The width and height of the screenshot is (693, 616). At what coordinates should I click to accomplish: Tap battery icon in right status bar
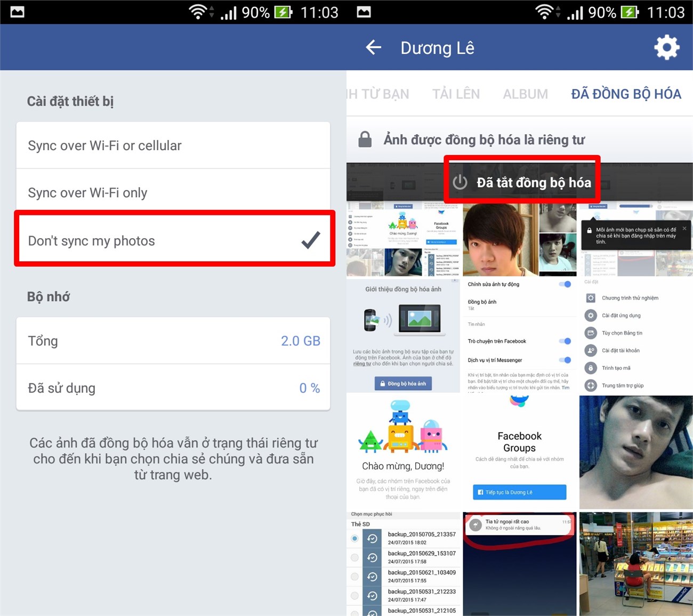pos(630,12)
